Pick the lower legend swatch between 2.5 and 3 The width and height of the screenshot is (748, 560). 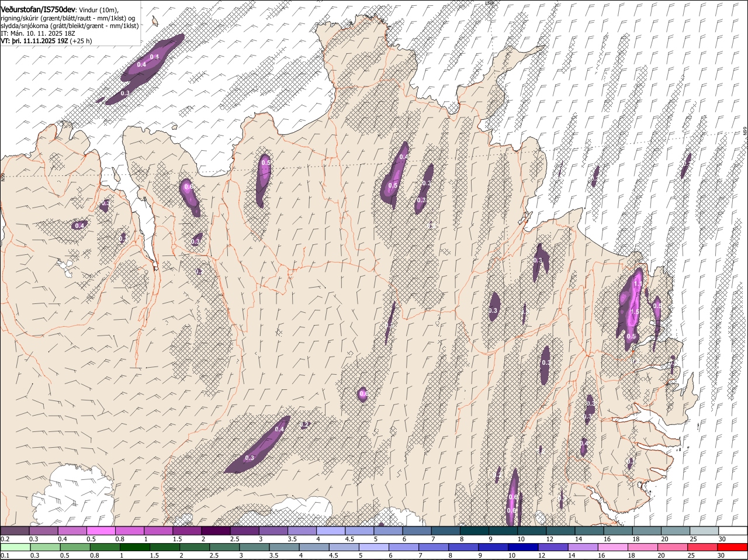pyautogui.click(x=224, y=547)
